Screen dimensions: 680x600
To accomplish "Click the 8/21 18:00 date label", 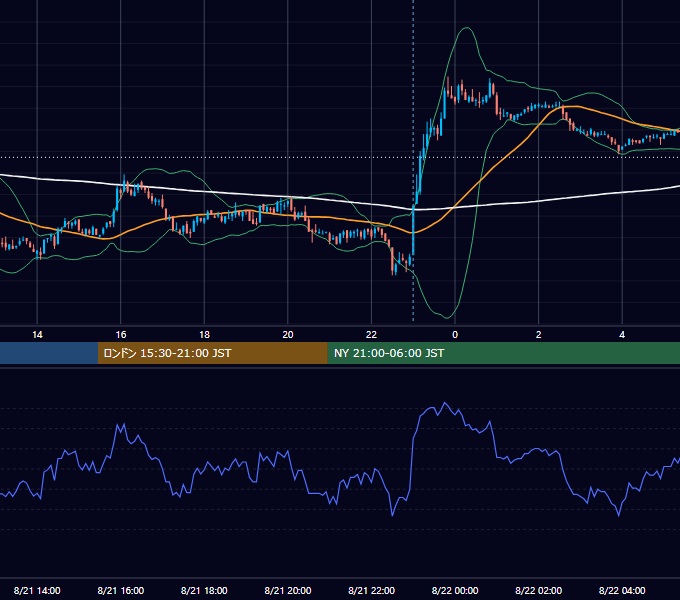I will tap(204, 590).
